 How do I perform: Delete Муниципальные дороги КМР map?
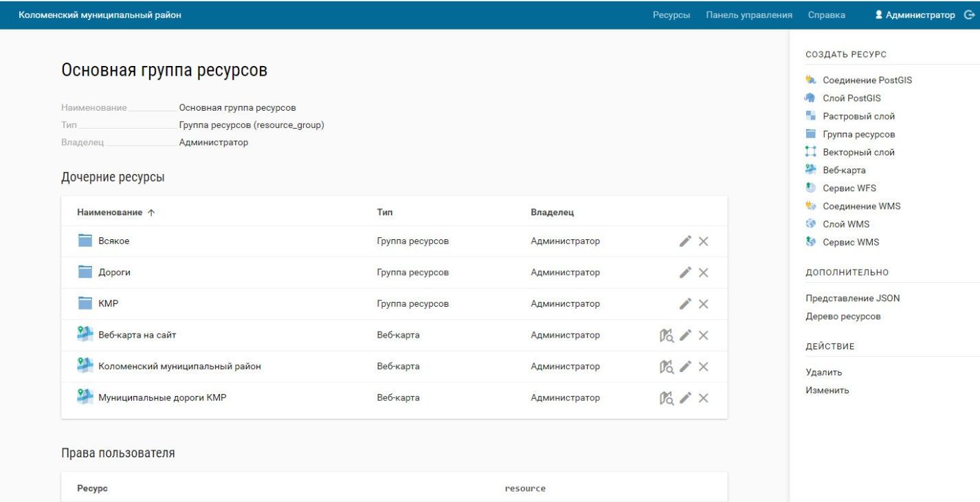703,398
